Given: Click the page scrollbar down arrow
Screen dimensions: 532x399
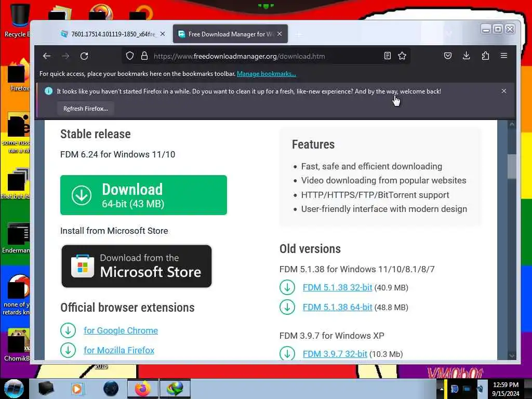Looking at the screenshot, I should click(512, 355).
